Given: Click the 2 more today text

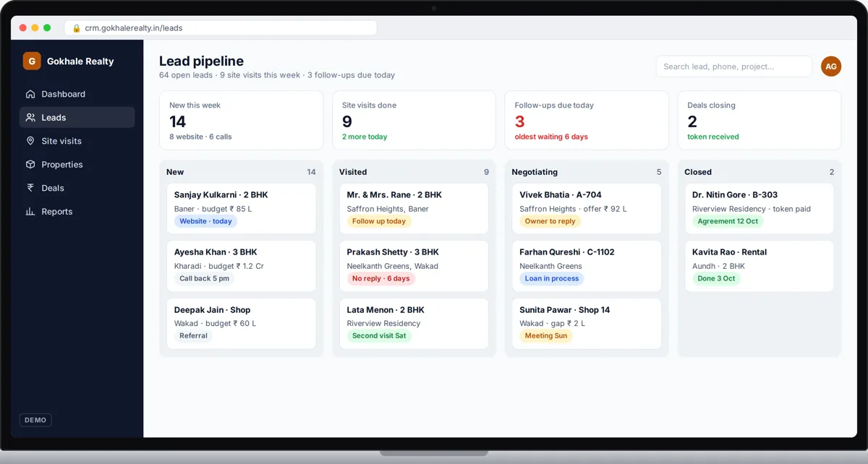Looking at the screenshot, I should click(365, 137).
